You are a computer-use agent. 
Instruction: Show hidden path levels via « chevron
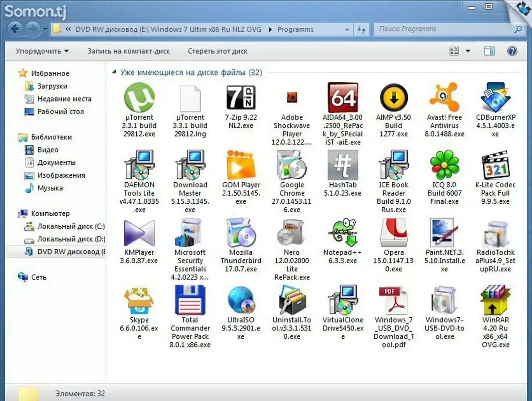tap(68, 29)
